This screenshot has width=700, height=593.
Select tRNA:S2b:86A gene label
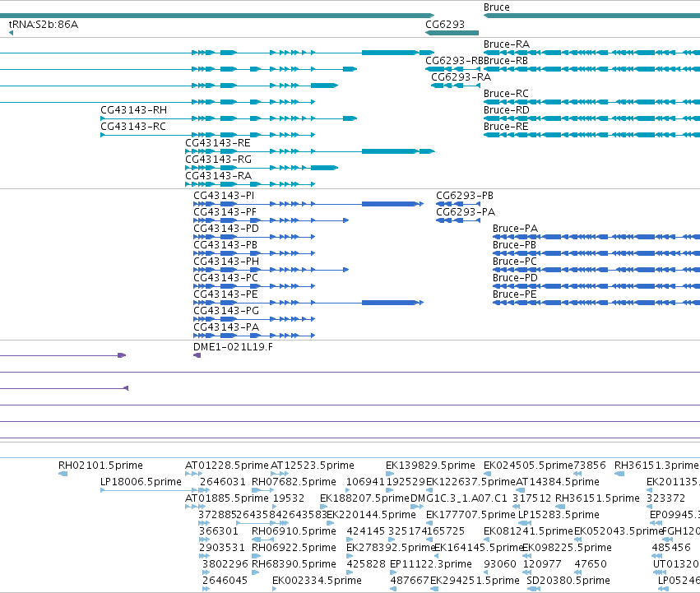click(x=44, y=24)
